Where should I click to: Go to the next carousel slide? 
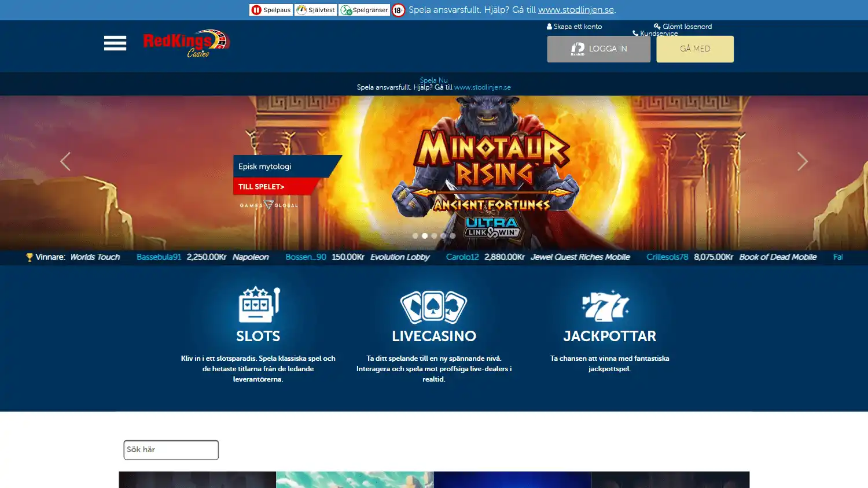coord(802,161)
